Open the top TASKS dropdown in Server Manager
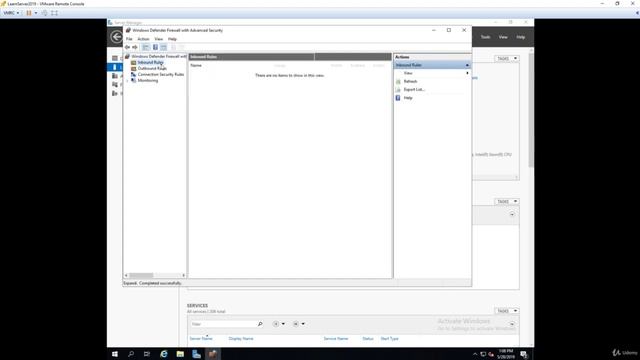Image resolution: width=640 pixels, height=360 pixels. pos(507,59)
